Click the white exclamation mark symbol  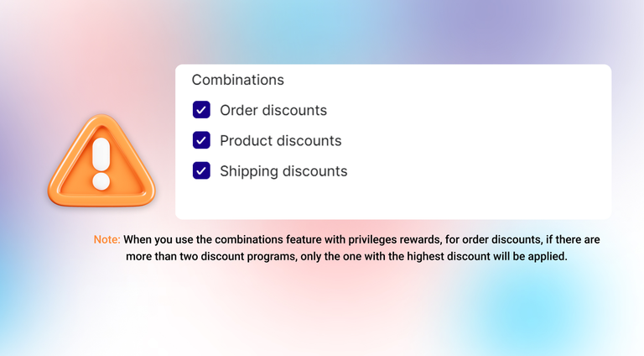point(101,165)
